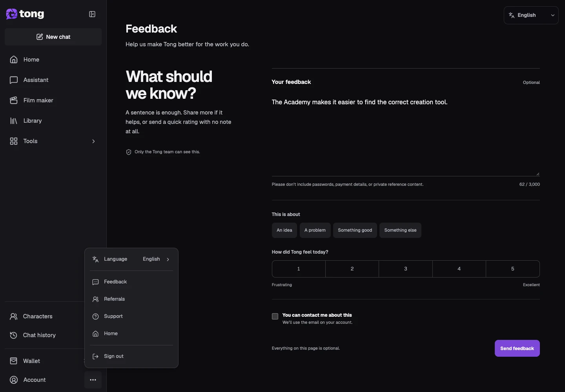
Task: Rate Tong 3 on the scale
Action: point(406,269)
